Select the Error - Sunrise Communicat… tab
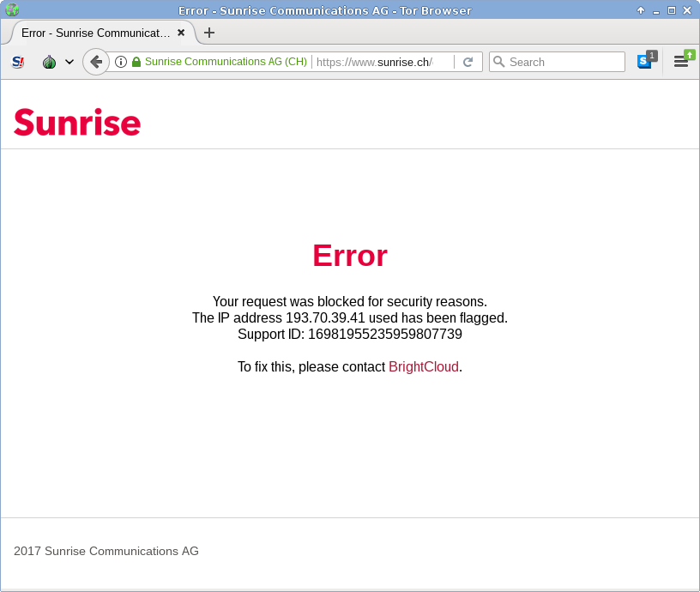This screenshot has width=700, height=592. pyautogui.click(x=95, y=33)
